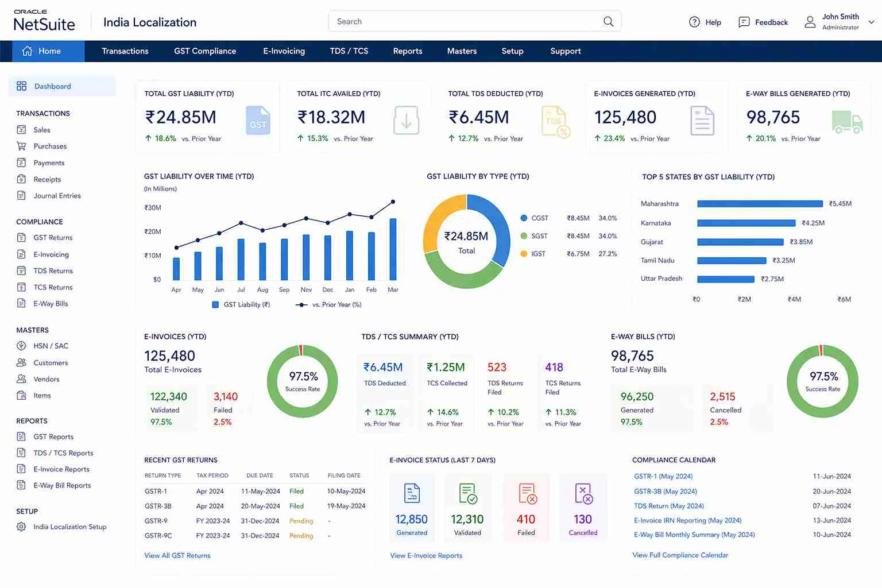882x588 pixels.
Task: Click the TDS percent icon on card
Action: [x=556, y=121]
